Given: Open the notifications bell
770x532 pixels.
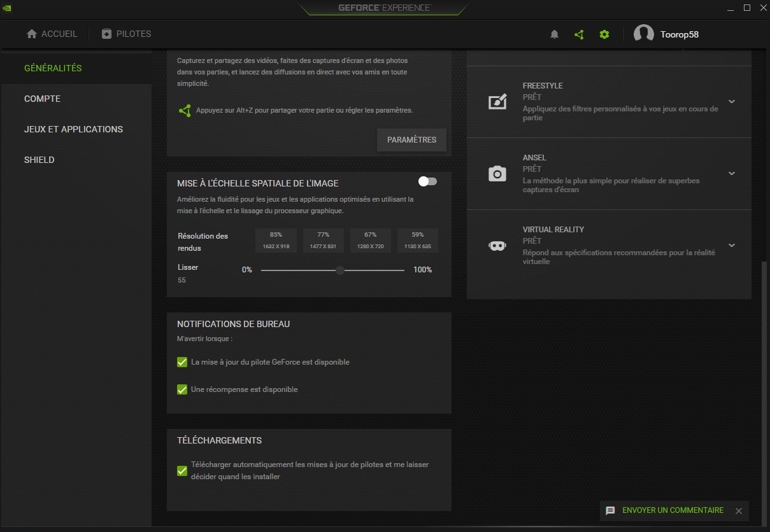Looking at the screenshot, I should [x=554, y=34].
